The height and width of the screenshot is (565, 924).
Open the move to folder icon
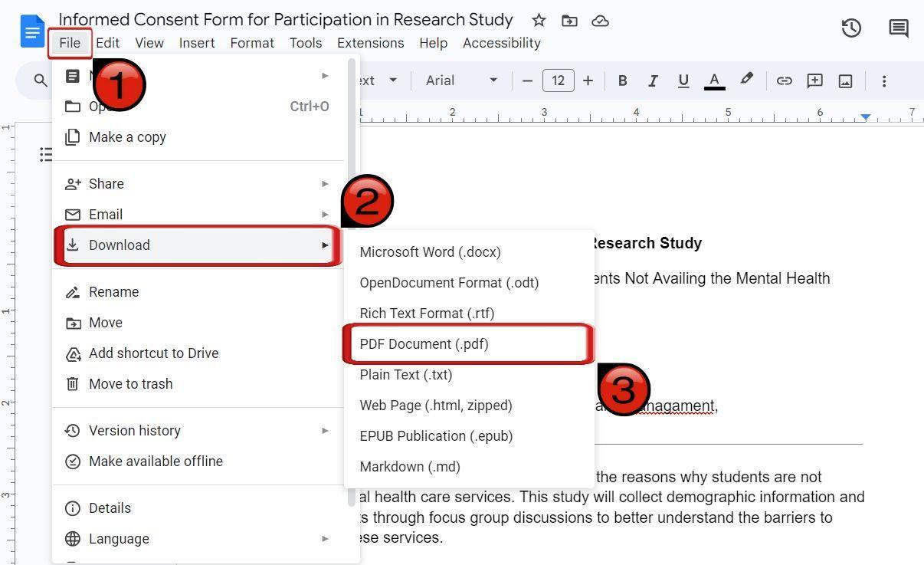[569, 21]
